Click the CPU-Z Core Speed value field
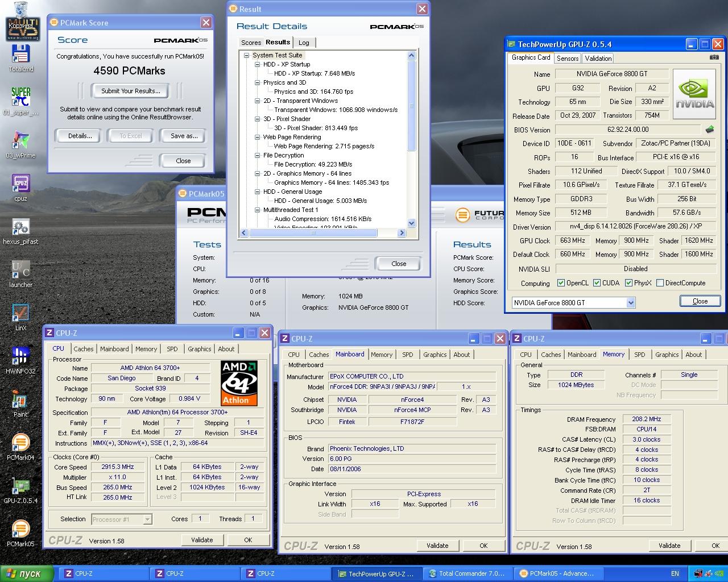 pyautogui.click(x=118, y=467)
